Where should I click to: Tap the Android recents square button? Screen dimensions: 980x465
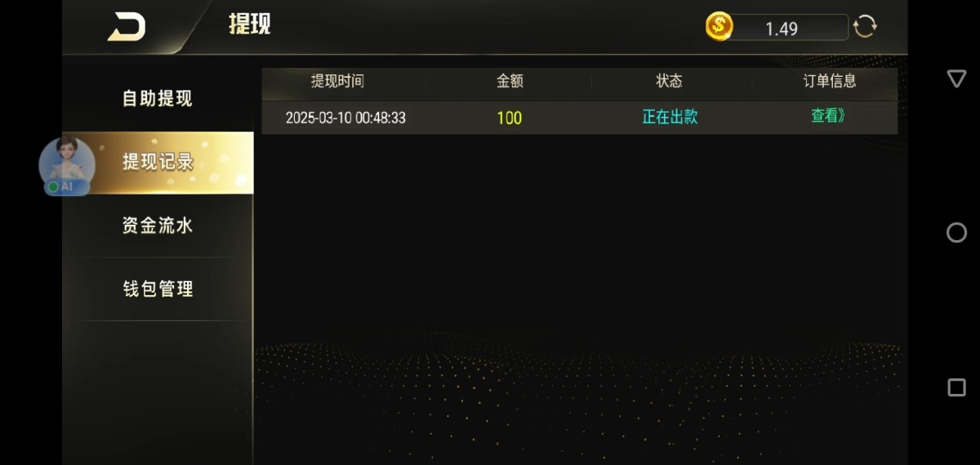tap(956, 387)
